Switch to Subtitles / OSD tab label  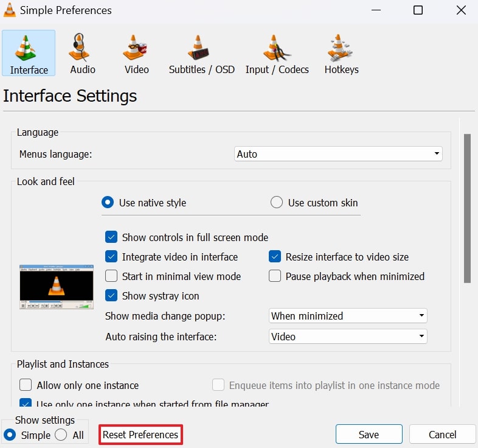tap(202, 69)
